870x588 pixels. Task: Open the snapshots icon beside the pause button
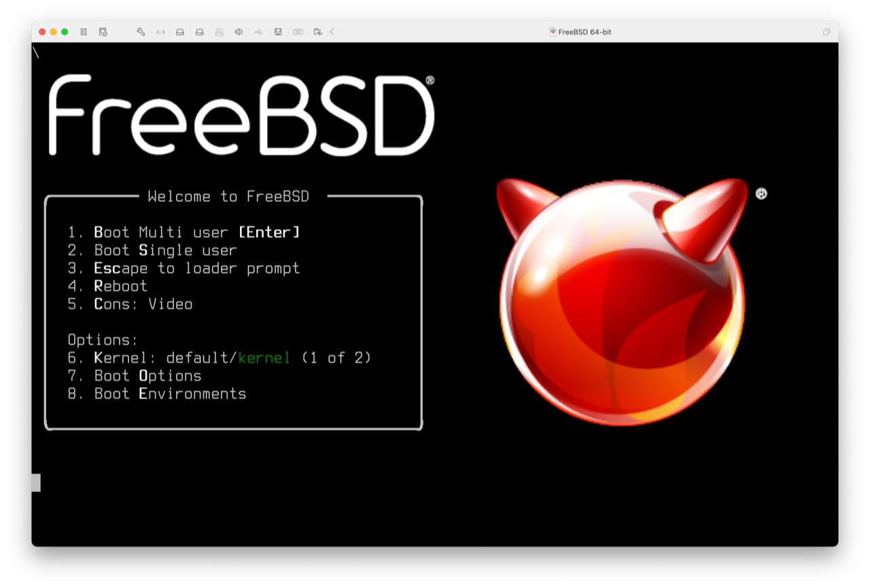[103, 32]
